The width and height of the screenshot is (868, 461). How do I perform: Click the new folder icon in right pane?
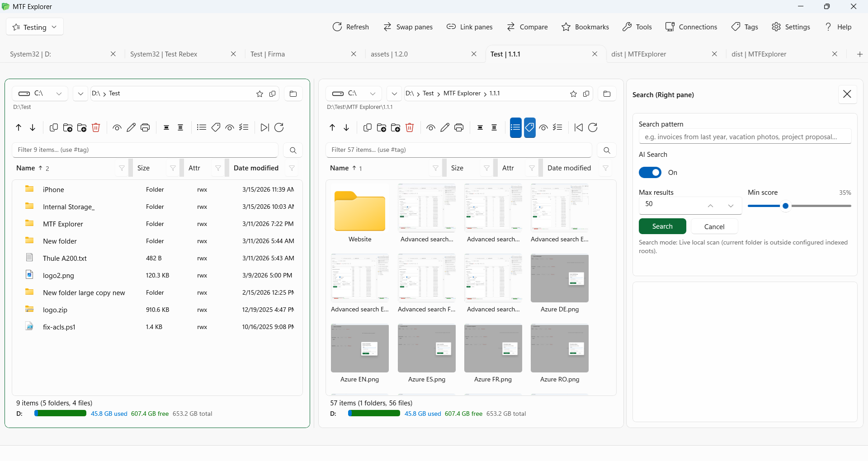[396, 127]
